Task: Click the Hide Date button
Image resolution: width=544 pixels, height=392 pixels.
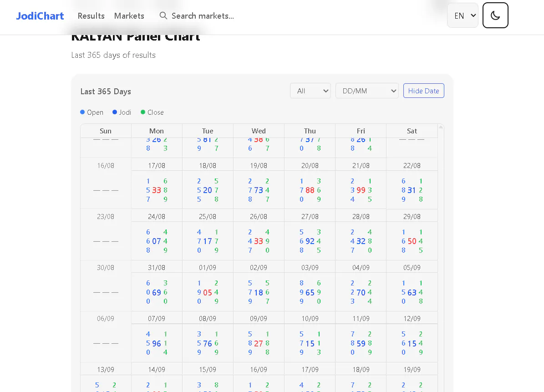Action: pyautogui.click(x=424, y=91)
